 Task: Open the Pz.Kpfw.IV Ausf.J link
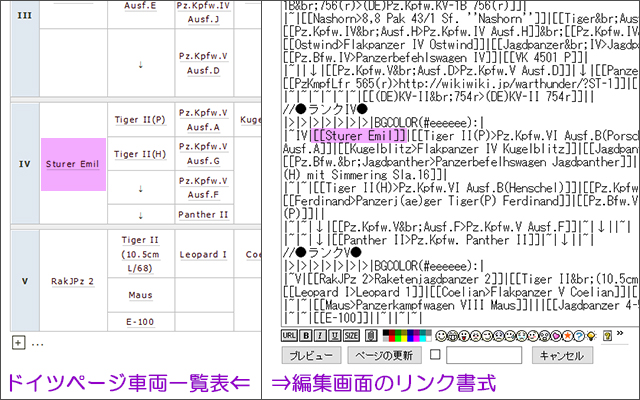pyautogui.click(x=203, y=12)
